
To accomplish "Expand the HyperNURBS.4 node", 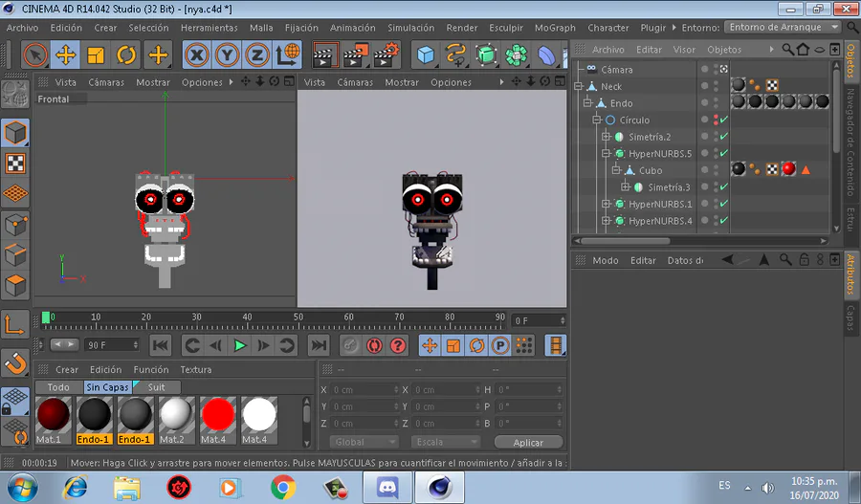I will click(607, 221).
